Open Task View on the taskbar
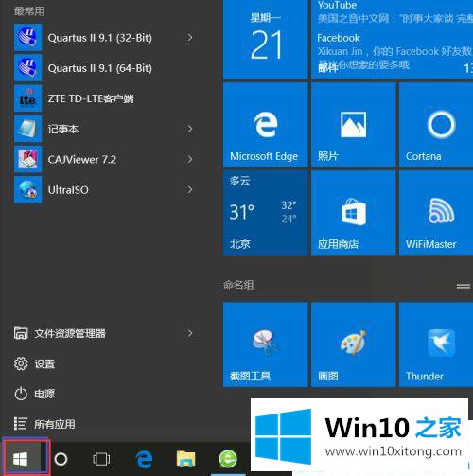The width and height of the screenshot is (473, 476). click(x=101, y=459)
